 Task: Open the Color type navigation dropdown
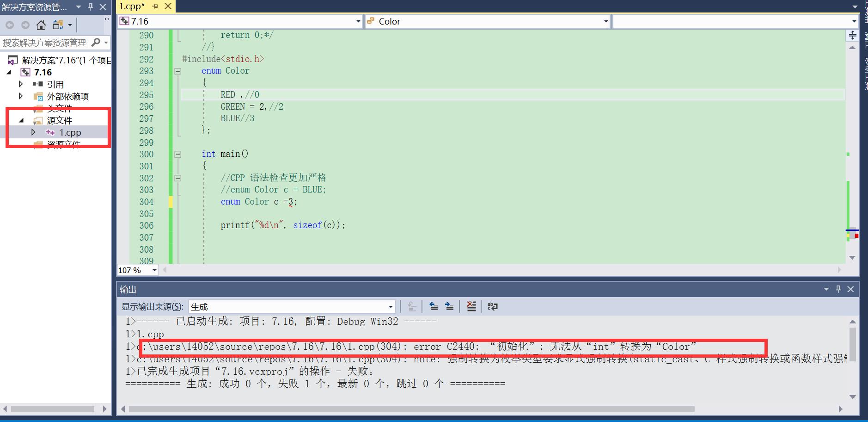[605, 21]
